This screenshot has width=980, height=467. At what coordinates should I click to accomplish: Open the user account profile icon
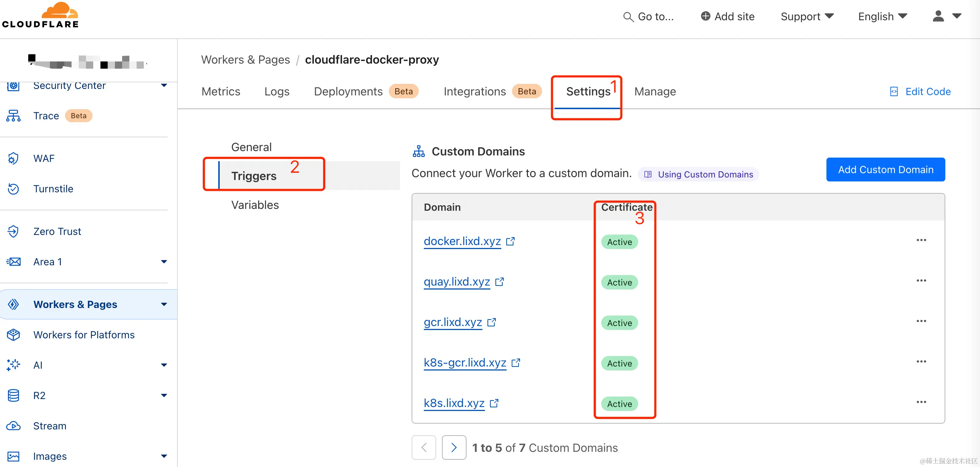938,16
